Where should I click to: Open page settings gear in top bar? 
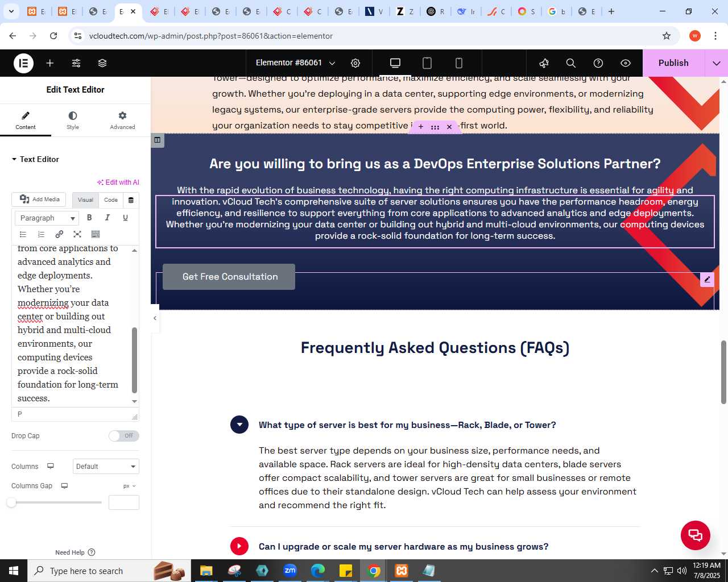tap(355, 63)
